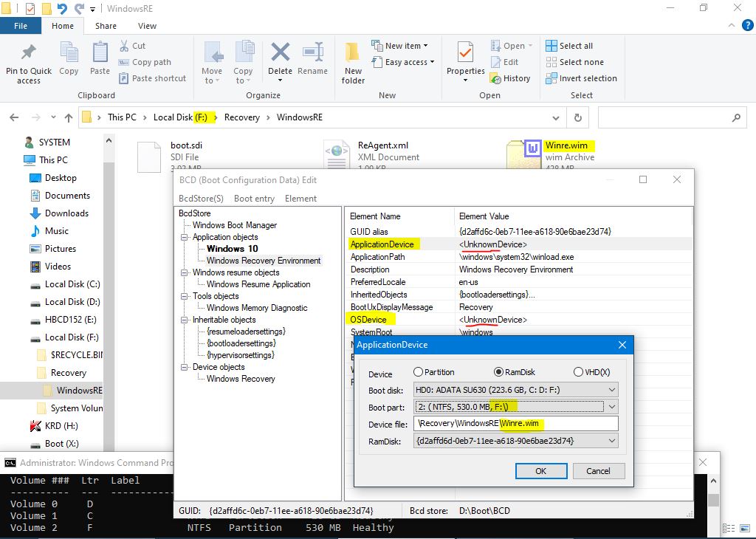This screenshot has height=539, width=756.
Task: Select Windows Memory Diagnostic in BCD tree
Action: click(257, 308)
